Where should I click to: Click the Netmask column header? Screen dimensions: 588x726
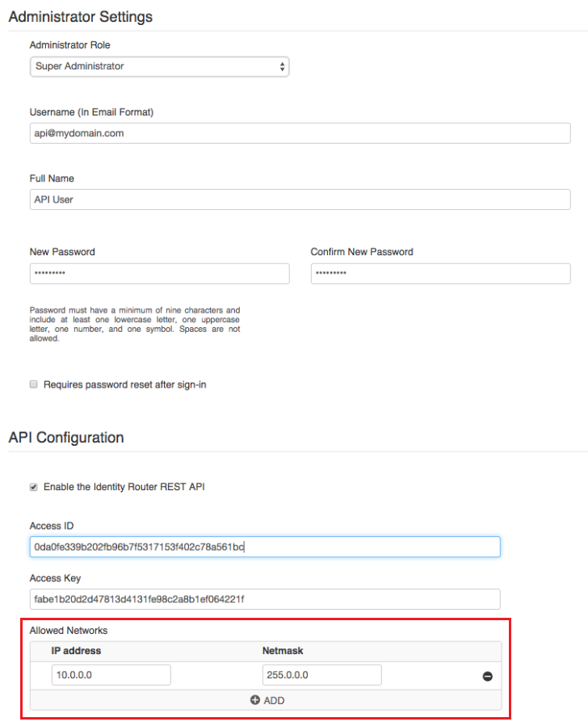point(283,650)
